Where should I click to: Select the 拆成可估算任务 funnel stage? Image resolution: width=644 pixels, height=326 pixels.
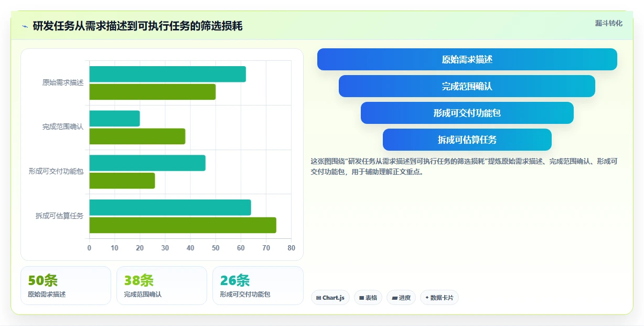tap(467, 140)
